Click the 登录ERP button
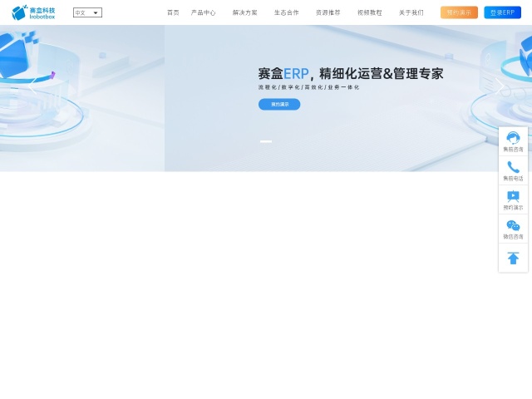Image resolution: width=532 pixels, height=399 pixels. (502, 12)
